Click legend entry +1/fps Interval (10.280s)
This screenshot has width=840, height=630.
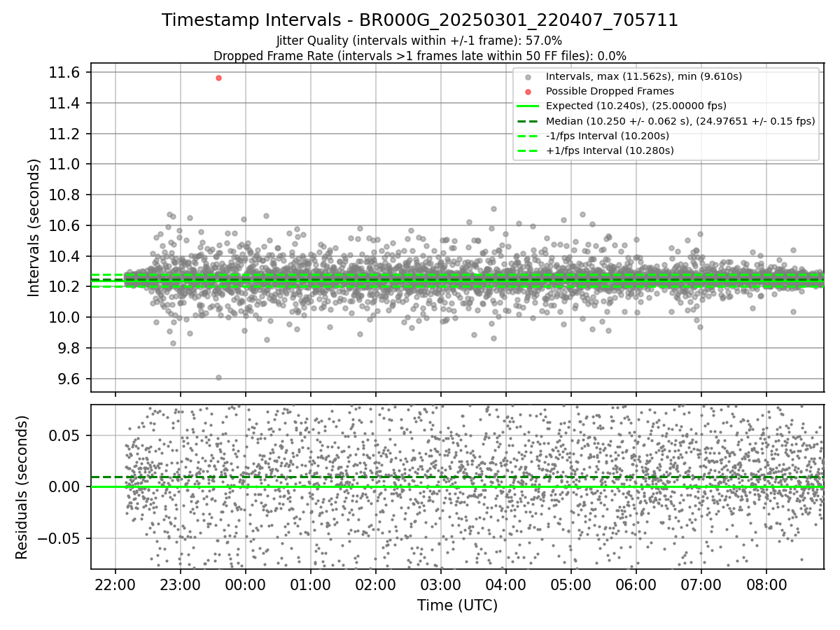(x=609, y=150)
